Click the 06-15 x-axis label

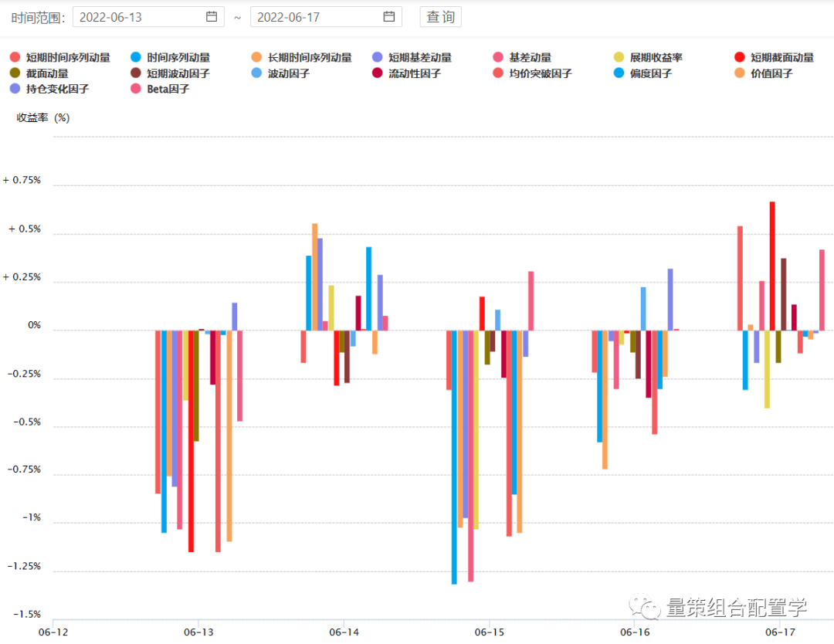pos(490,632)
